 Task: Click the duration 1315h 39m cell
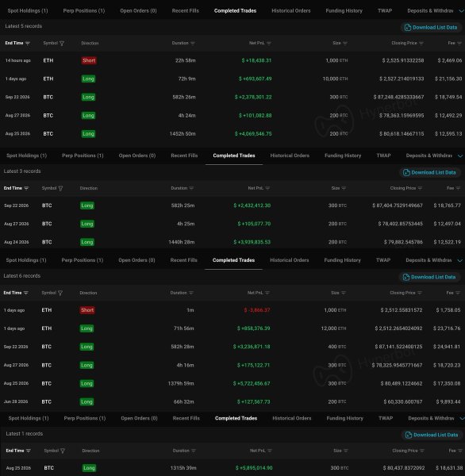[183, 468]
